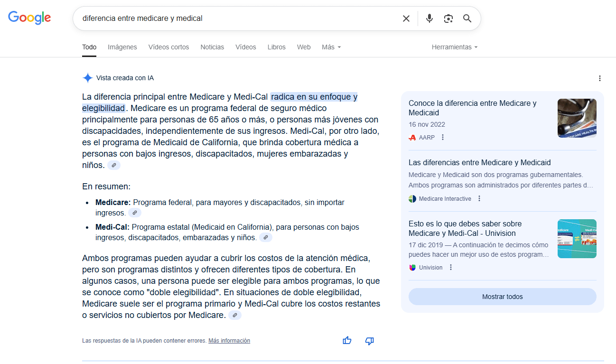Screen dimensions: 616x364
Task: Open Google Lens image search icon
Action: click(448, 19)
